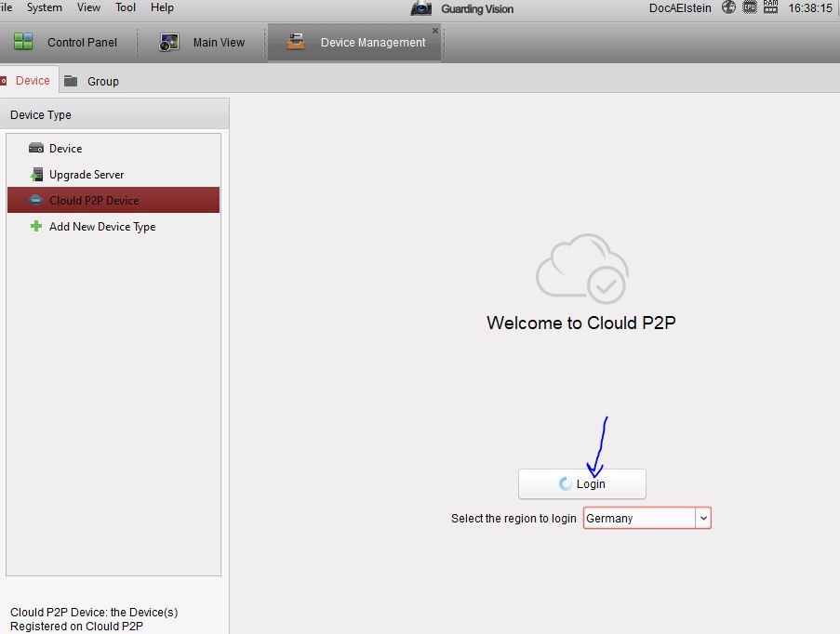This screenshot has height=634, width=840.
Task: Click the Welcome to Clould P2P heading
Action: coord(581,323)
